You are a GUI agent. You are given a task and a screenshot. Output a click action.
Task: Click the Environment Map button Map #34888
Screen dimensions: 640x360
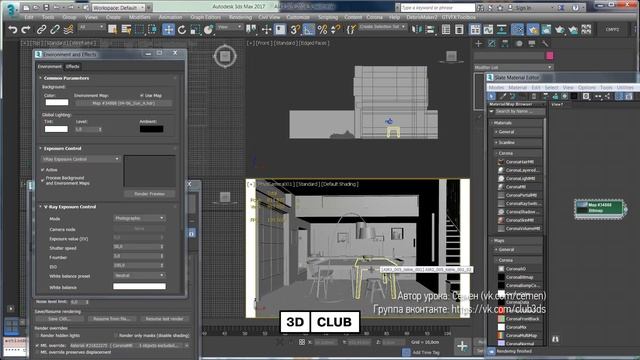point(124,103)
